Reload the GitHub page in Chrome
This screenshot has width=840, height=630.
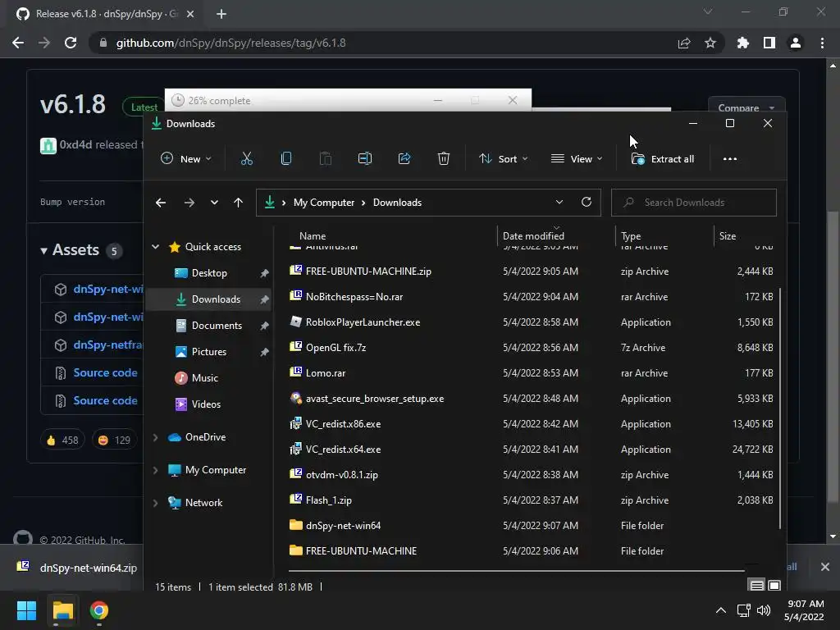pos(71,43)
